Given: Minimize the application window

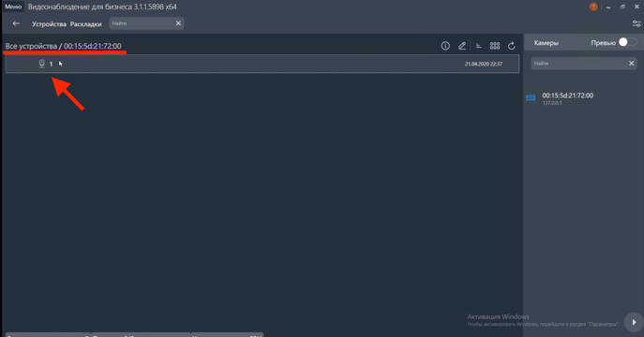Looking at the screenshot, I should point(608,7).
